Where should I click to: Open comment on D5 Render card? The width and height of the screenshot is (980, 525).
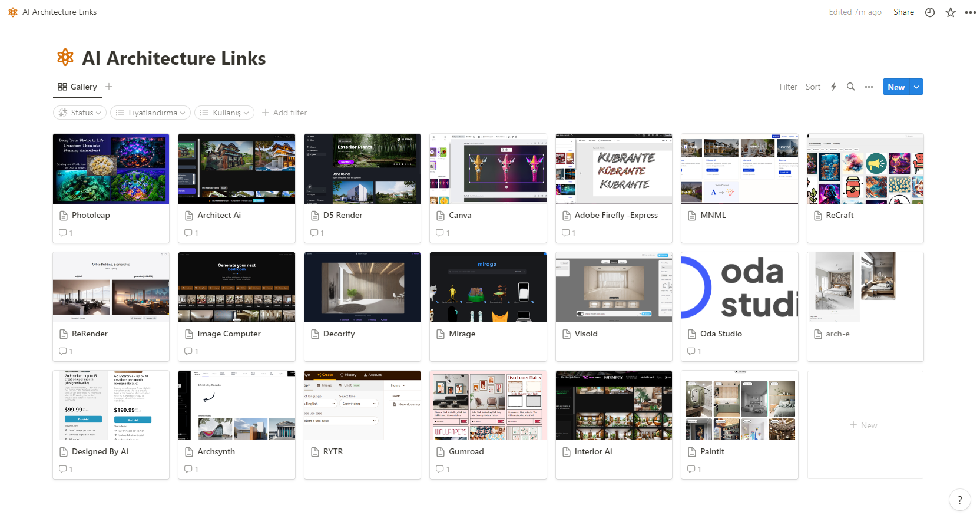click(317, 233)
